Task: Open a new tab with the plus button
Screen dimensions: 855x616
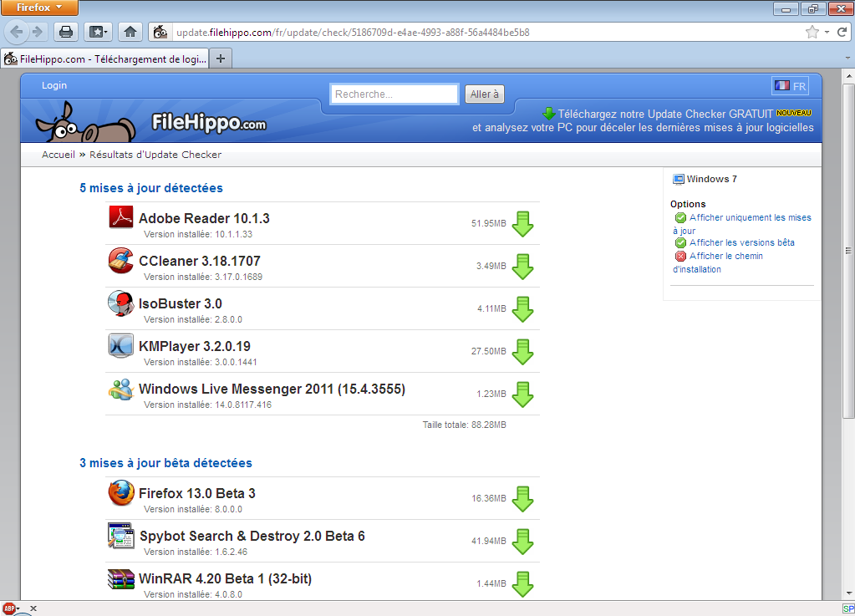Action: click(221, 59)
